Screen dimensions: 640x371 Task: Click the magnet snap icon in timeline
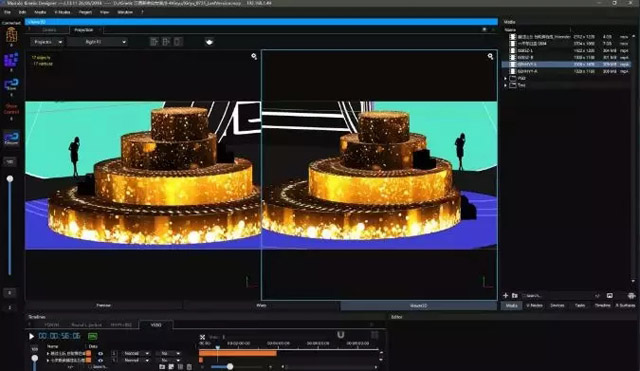point(341,335)
